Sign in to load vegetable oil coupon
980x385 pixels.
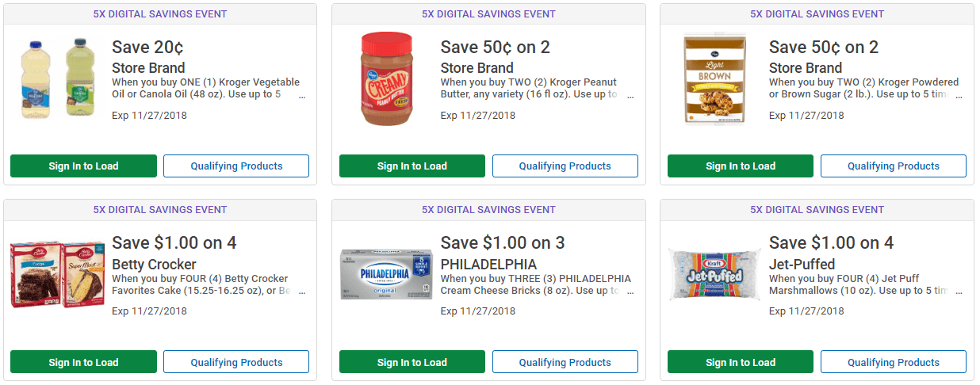point(83,166)
